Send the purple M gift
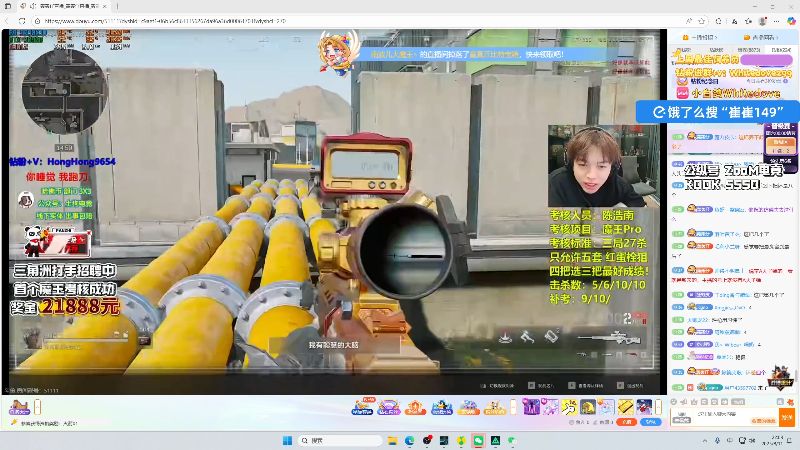 click(x=531, y=407)
